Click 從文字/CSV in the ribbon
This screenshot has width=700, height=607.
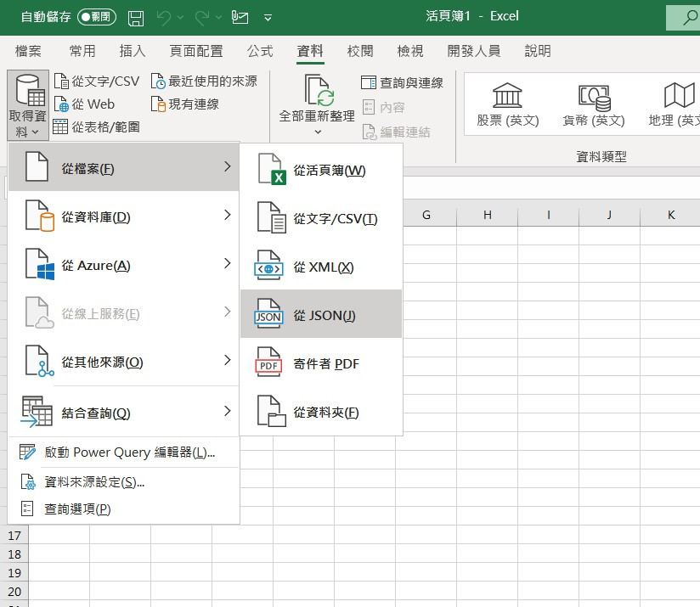pos(97,81)
